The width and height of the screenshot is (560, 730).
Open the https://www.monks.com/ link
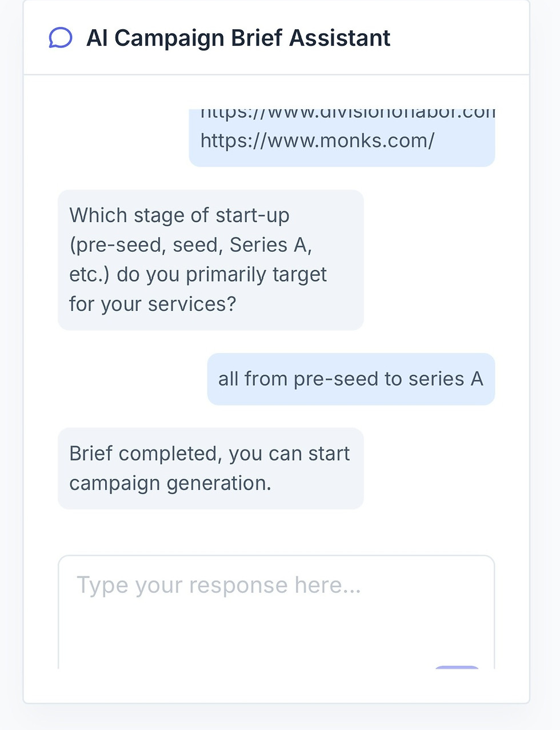317,140
